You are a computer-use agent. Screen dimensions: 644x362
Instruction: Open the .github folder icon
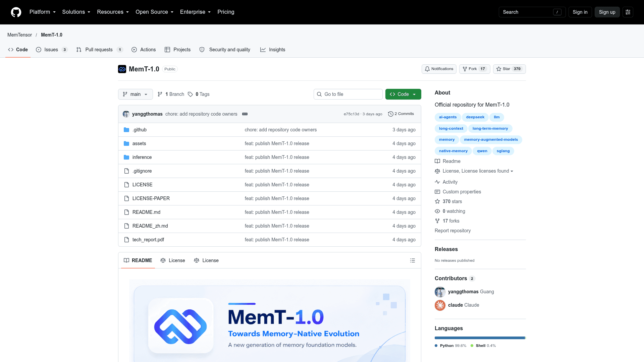(x=126, y=130)
